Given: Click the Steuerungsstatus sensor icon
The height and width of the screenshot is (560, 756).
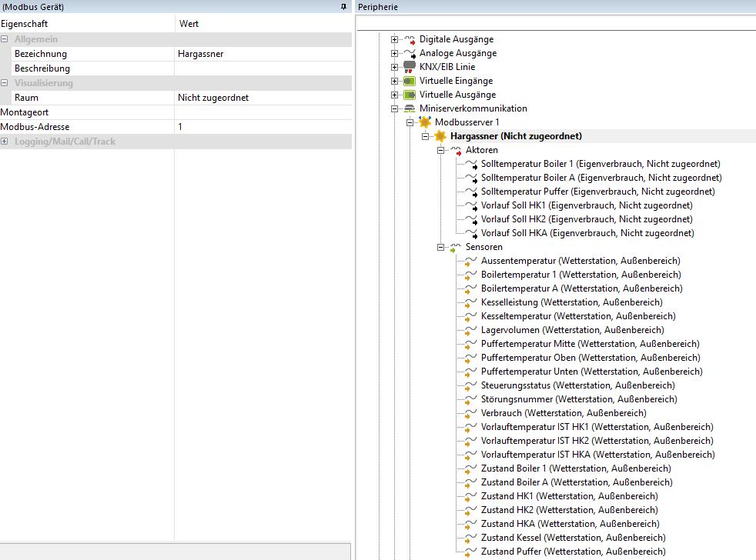Looking at the screenshot, I should (x=470, y=386).
